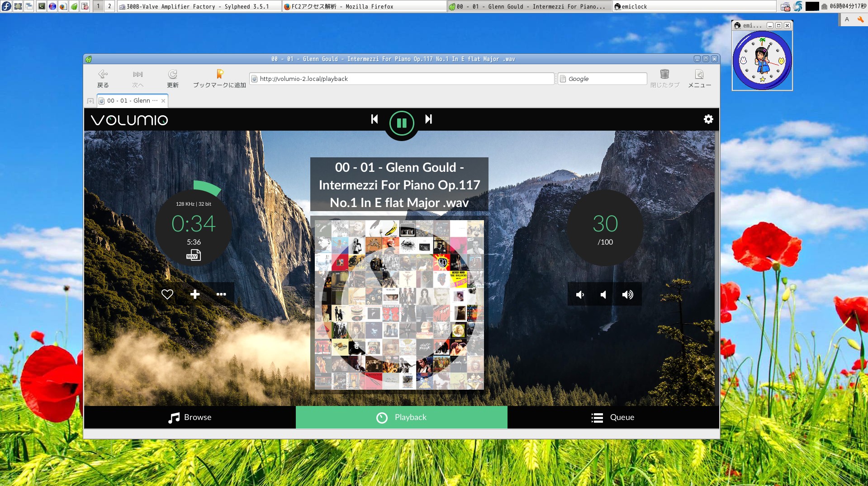Reload the page with the 更新 button
The image size is (868, 486).
click(x=172, y=78)
